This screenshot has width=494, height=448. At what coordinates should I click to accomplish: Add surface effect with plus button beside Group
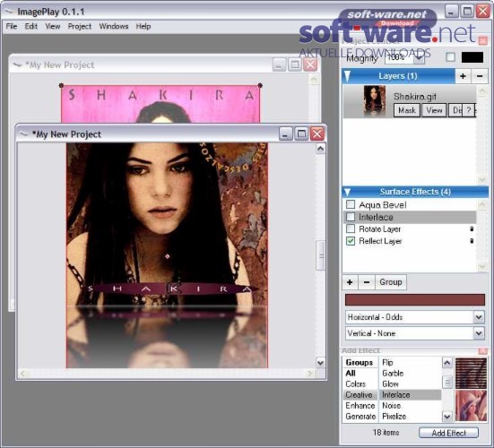(350, 282)
